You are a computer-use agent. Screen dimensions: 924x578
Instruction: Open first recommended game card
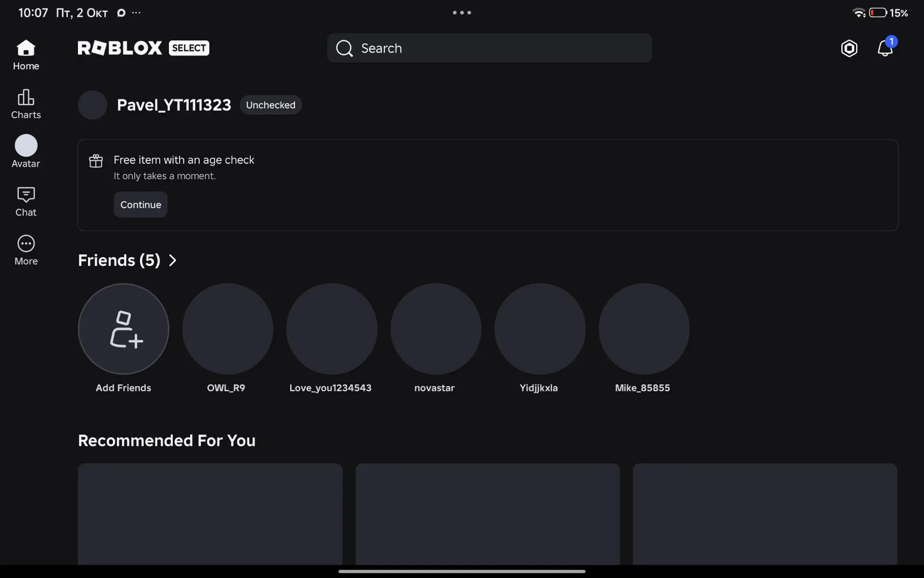(210, 514)
